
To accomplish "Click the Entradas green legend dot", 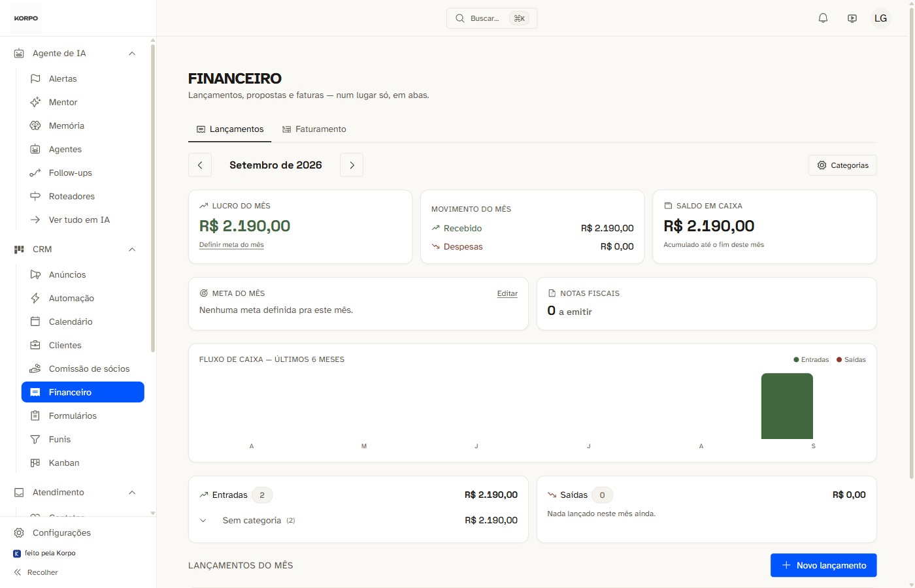I will 796,359.
